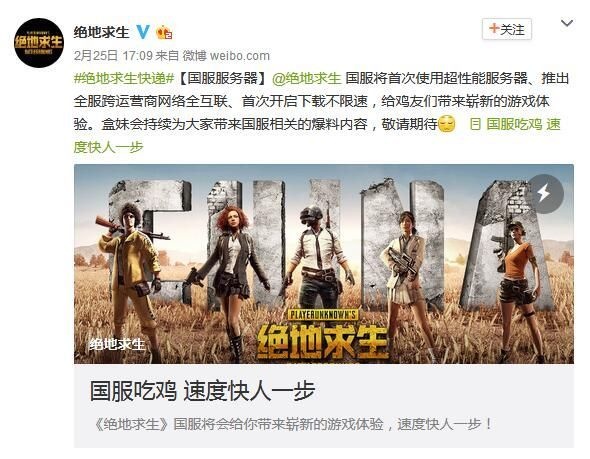590x459 pixels.
Task: Open the 绝地求生 account name link
Action: click(x=101, y=32)
